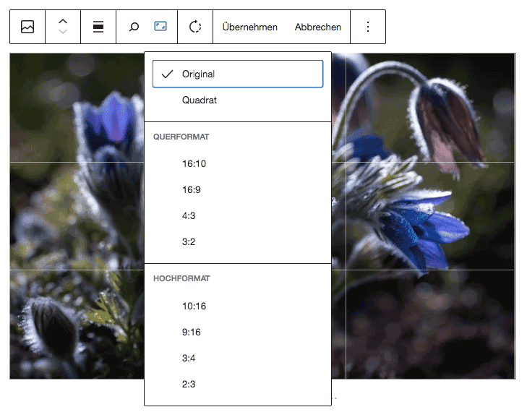Rotate the image with the rotate icon
This screenshot has height=420, width=527.
pos(195,27)
